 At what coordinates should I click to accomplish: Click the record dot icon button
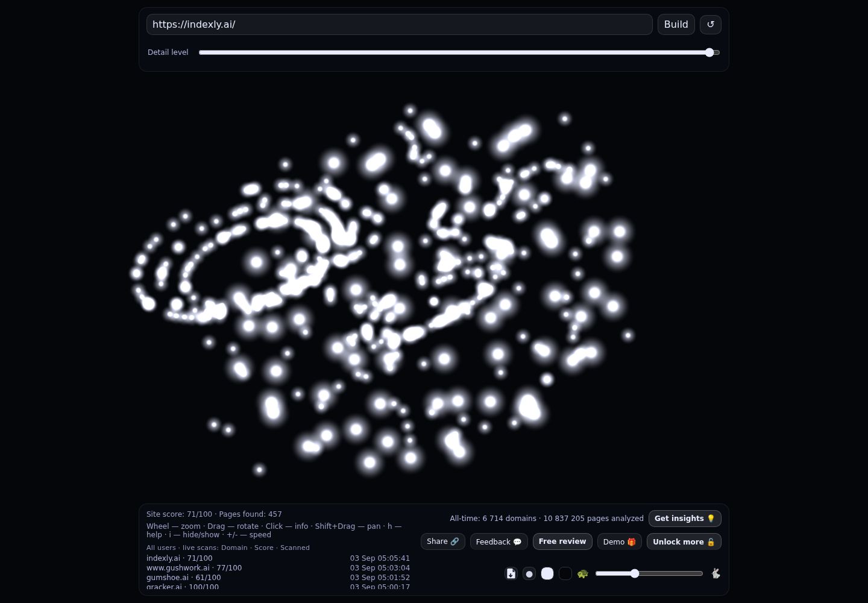[x=529, y=573]
